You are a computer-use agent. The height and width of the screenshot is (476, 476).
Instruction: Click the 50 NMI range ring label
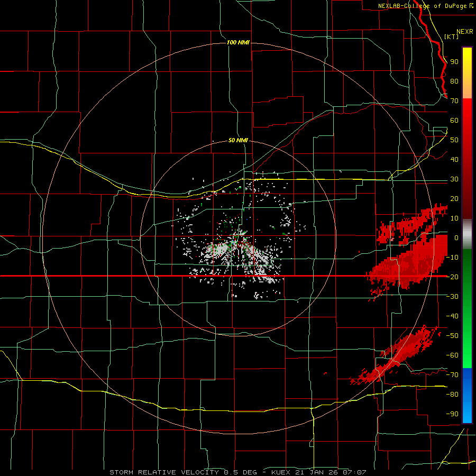pos(238,140)
